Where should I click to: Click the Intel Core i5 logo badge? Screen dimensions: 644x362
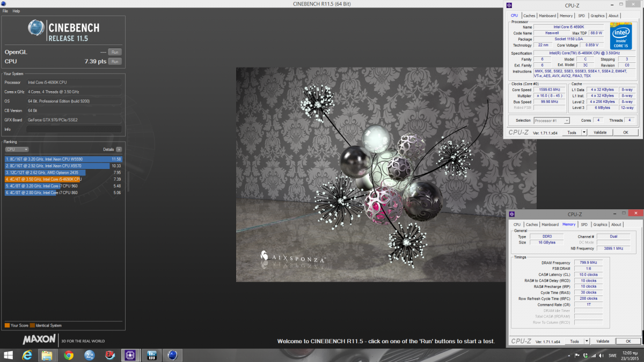pyautogui.click(x=621, y=36)
